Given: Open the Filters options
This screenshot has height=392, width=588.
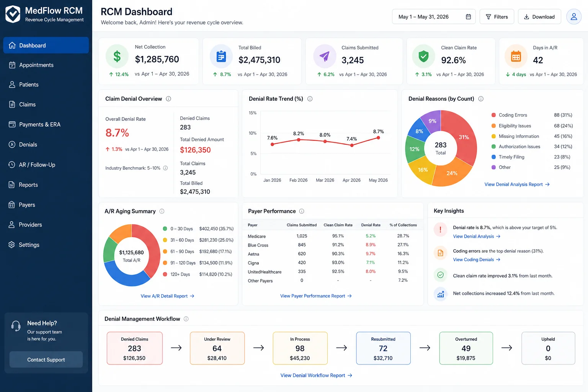Looking at the screenshot, I should tap(497, 16).
